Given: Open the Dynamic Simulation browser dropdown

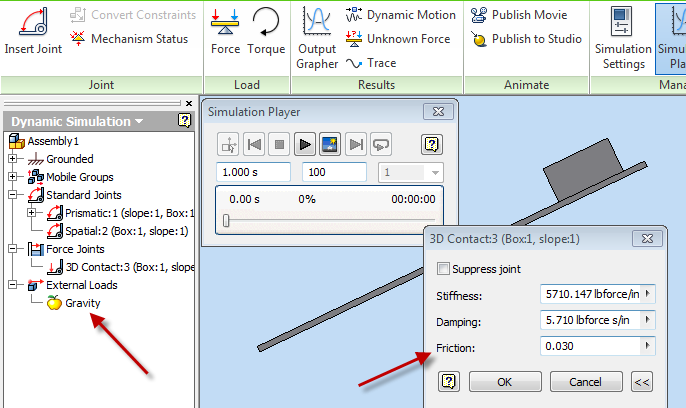Looking at the screenshot, I should 139,121.
